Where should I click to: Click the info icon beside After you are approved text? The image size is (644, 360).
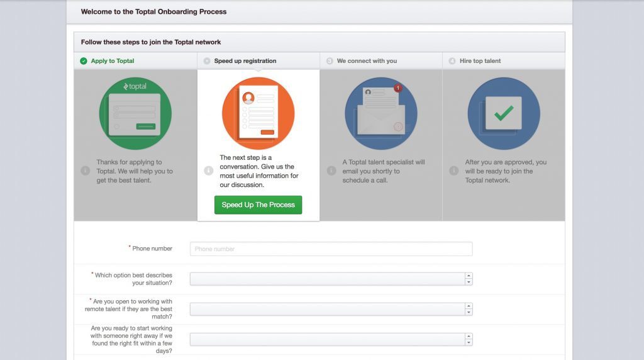tap(454, 171)
